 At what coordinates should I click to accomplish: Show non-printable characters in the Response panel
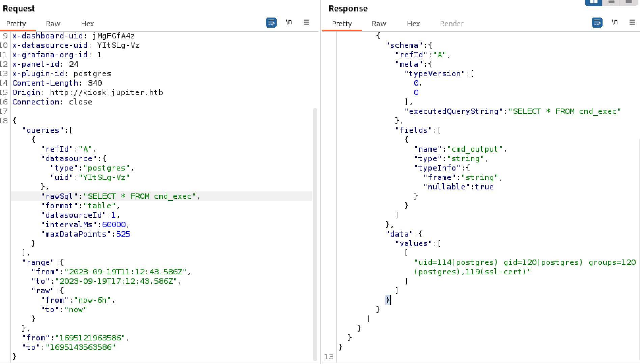click(x=615, y=23)
